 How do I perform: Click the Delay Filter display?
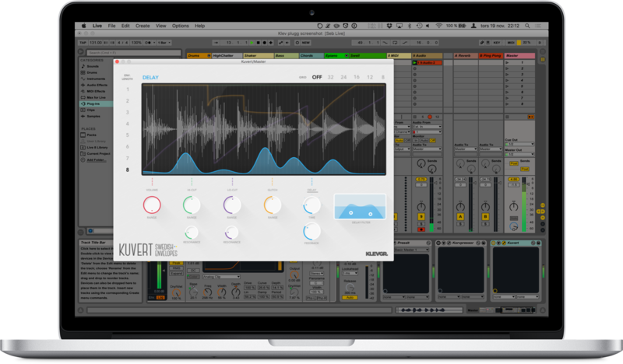360,208
